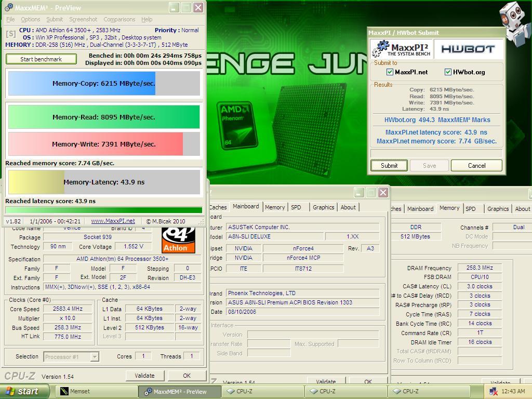
Task: Click the HWBot robot mascot icon
Action: tap(515, 23)
